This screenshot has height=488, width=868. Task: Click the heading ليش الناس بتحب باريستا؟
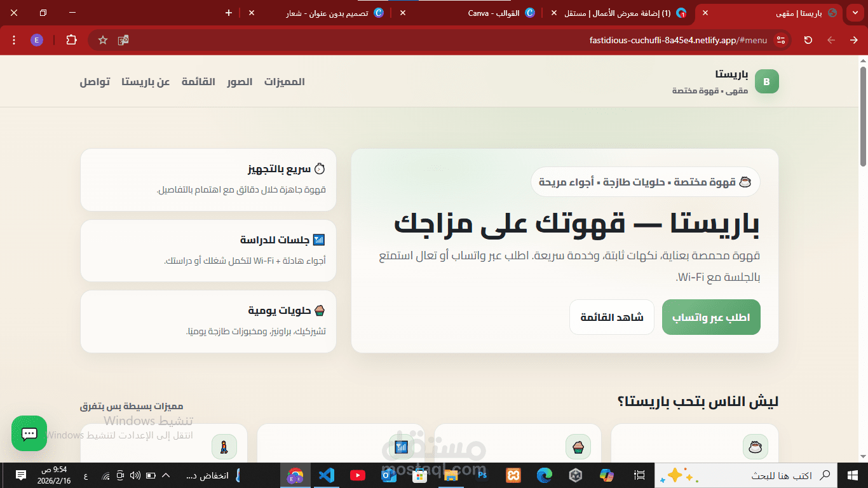click(698, 402)
